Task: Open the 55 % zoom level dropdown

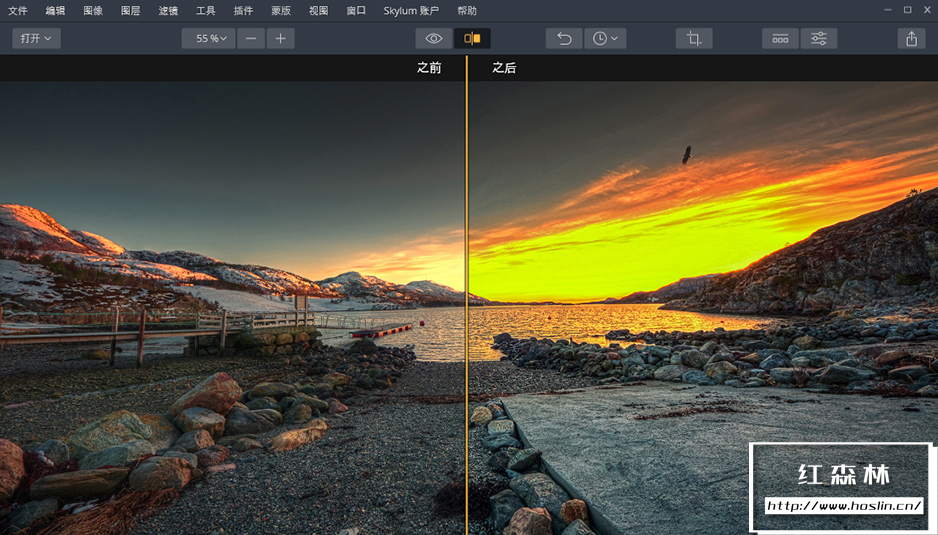Action: point(208,38)
